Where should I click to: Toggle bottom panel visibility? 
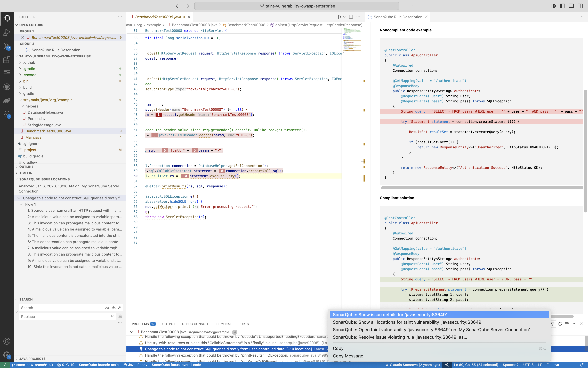click(571, 6)
